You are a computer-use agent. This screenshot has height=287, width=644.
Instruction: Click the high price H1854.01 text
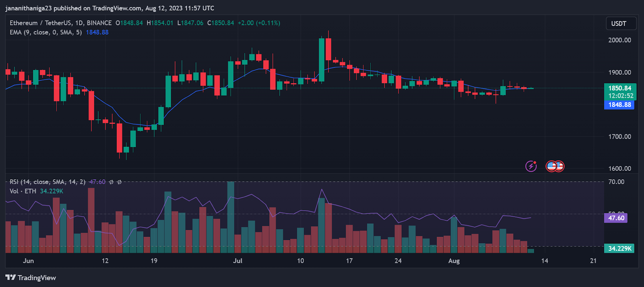160,23
